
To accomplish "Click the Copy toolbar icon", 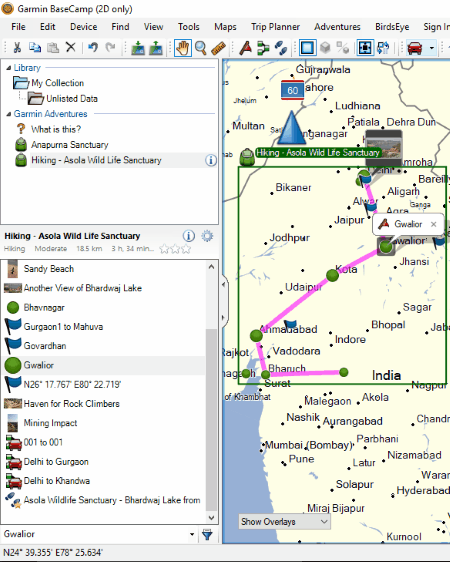I will pos(35,47).
